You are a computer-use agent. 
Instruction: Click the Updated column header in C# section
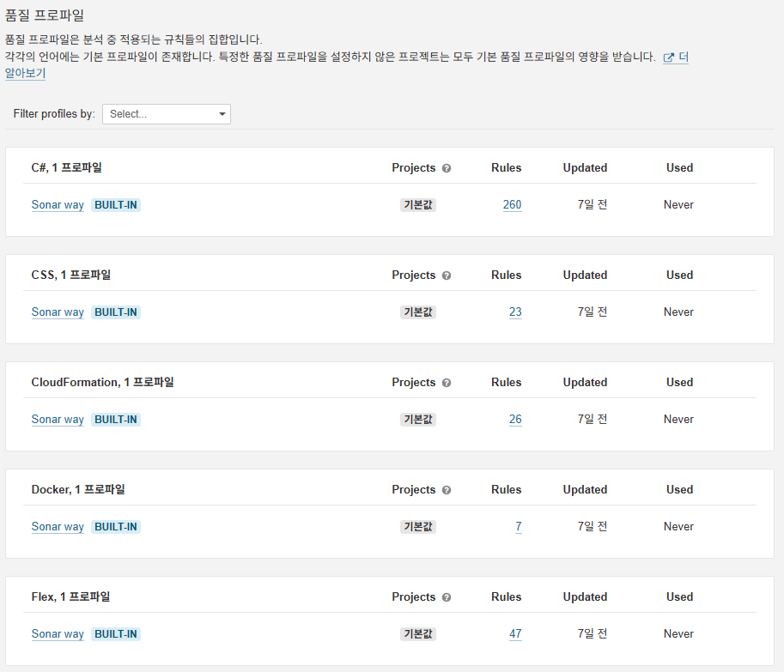click(x=585, y=168)
